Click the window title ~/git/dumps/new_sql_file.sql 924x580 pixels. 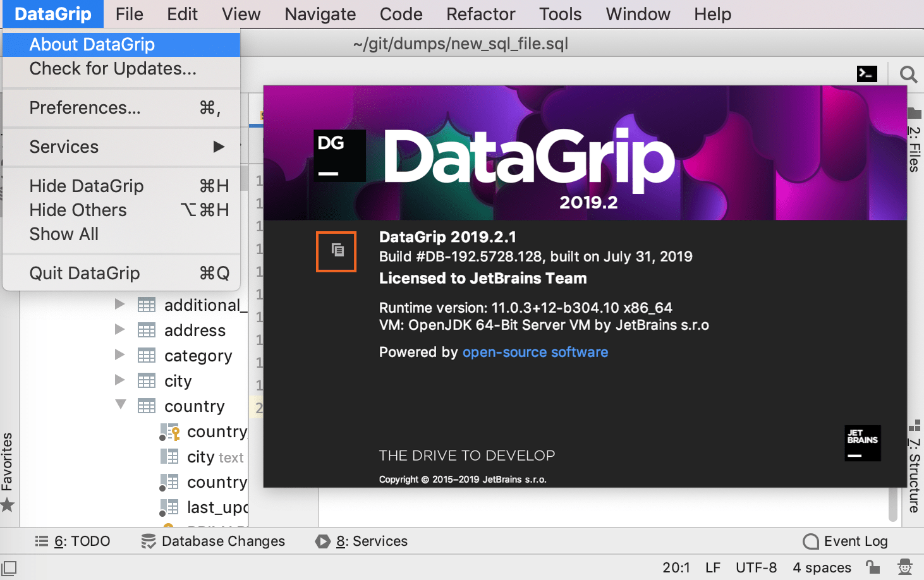461,44
